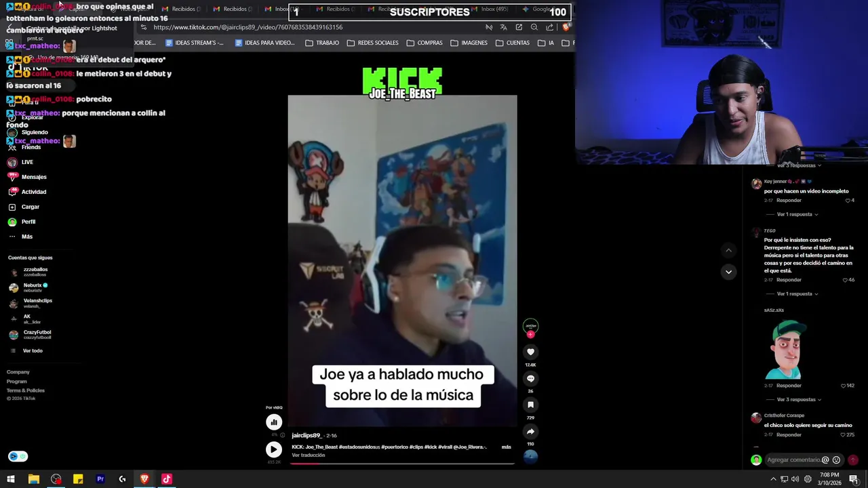Open the Program footer link
Image resolution: width=868 pixels, height=488 pixels.
[x=17, y=381]
